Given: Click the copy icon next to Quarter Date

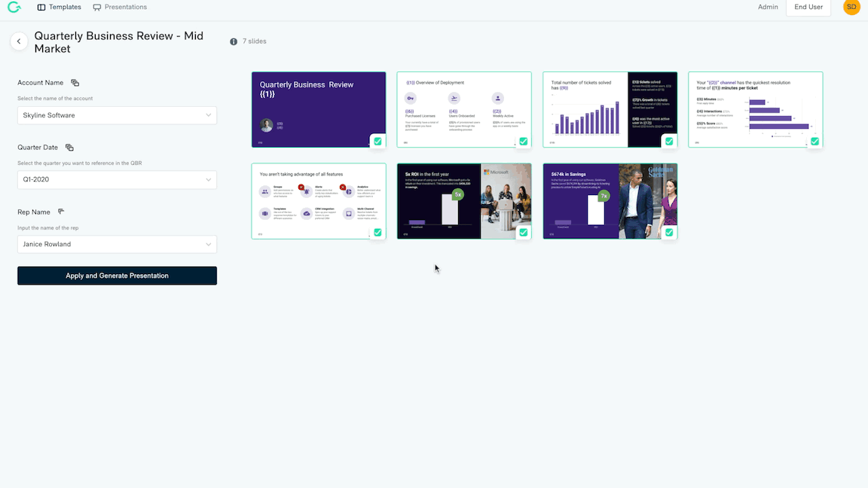Looking at the screenshot, I should click(69, 148).
